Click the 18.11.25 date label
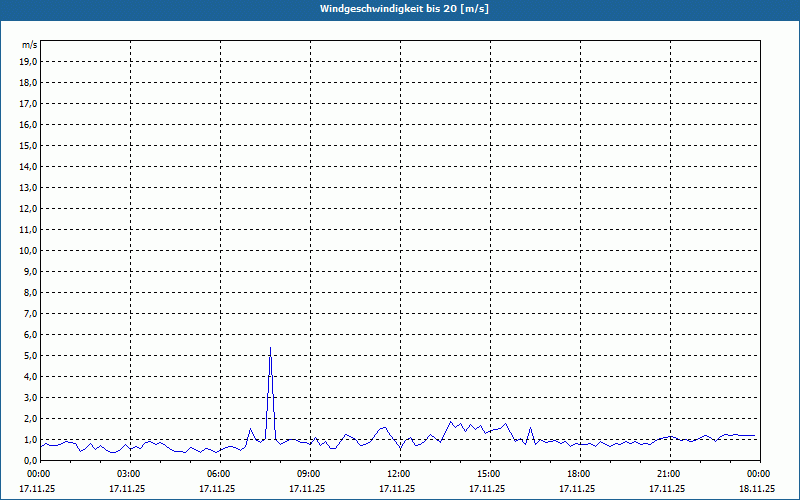Screen dimensions: 800x500 (757, 489)
